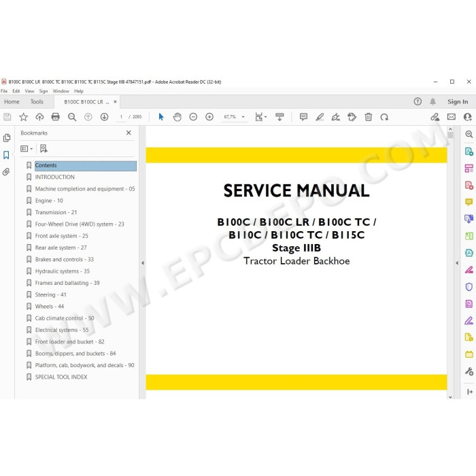Switch to the Tools tab
The width and height of the screenshot is (476, 476).
(x=37, y=102)
